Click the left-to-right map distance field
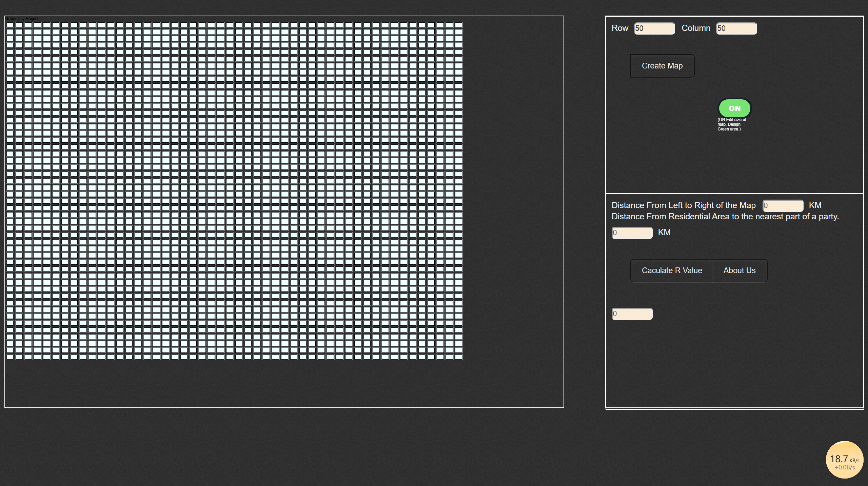This screenshot has height=486, width=868. coord(783,205)
